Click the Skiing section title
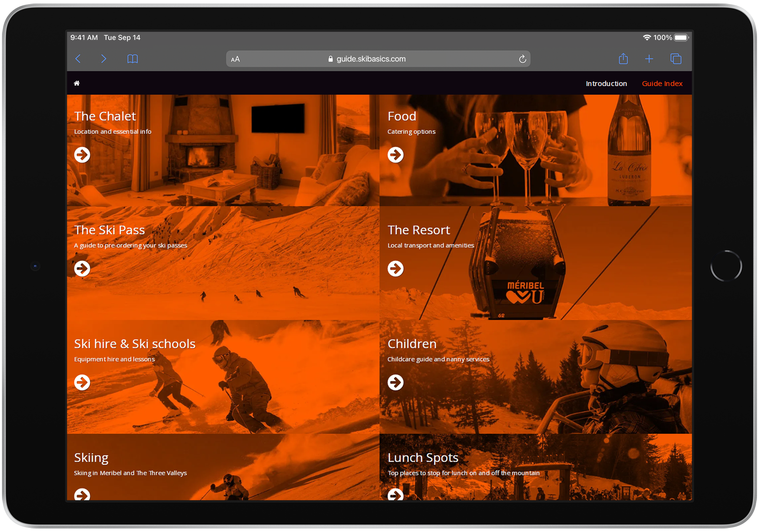 point(91,458)
